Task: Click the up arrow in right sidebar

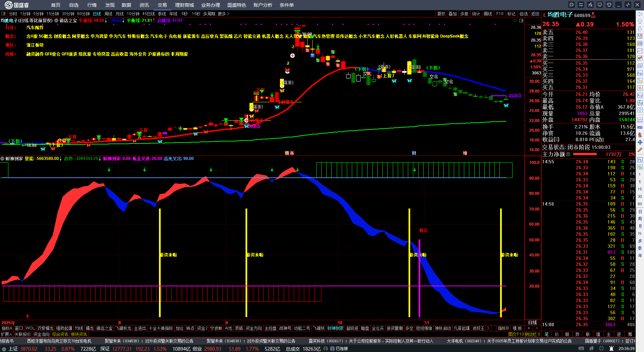Action: pos(640,21)
